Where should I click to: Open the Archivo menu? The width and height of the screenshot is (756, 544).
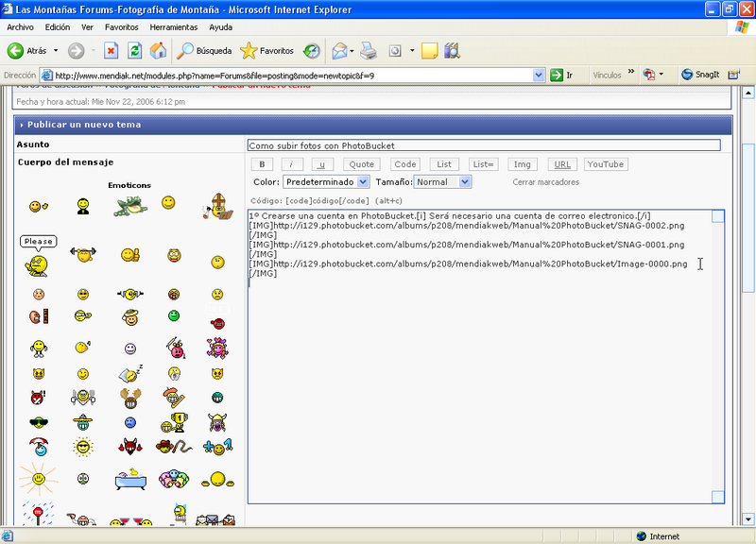pyautogui.click(x=20, y=27)
